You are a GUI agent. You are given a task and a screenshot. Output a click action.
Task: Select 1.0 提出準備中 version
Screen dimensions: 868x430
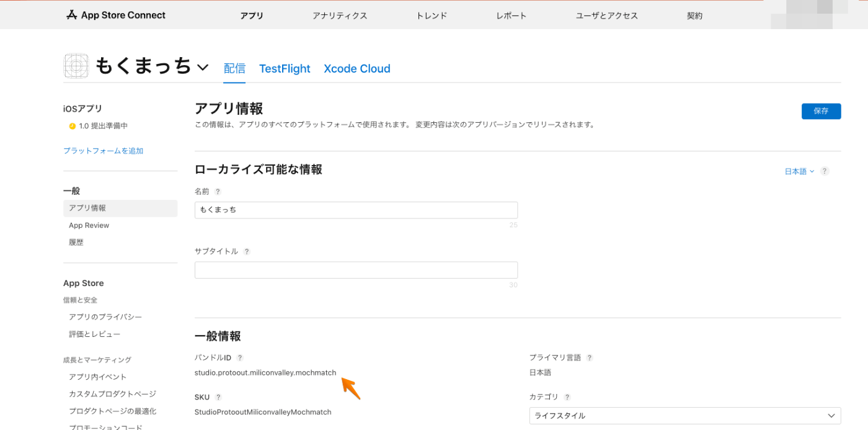pos(103,126)
